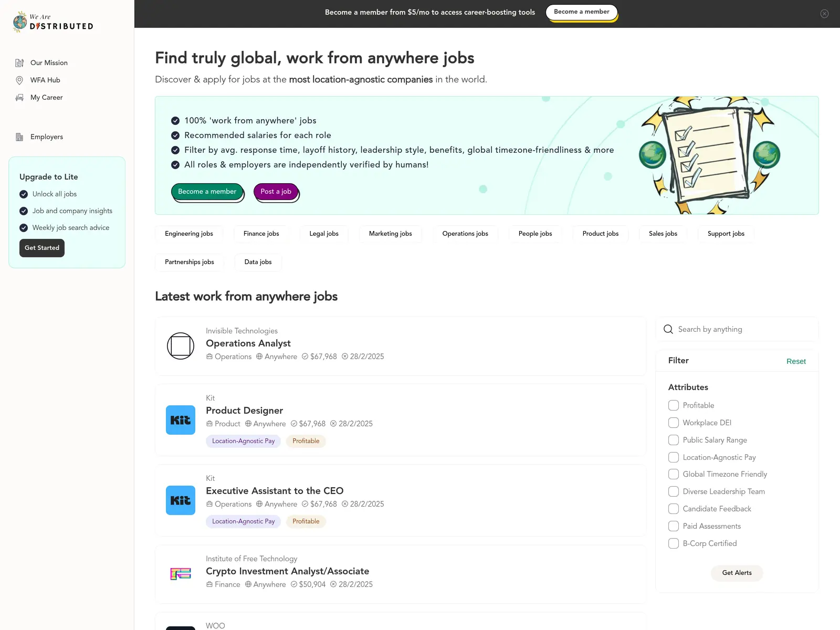Click check icon beside 100% 'work from anywhere' jobs

click(x=175, y=121)
